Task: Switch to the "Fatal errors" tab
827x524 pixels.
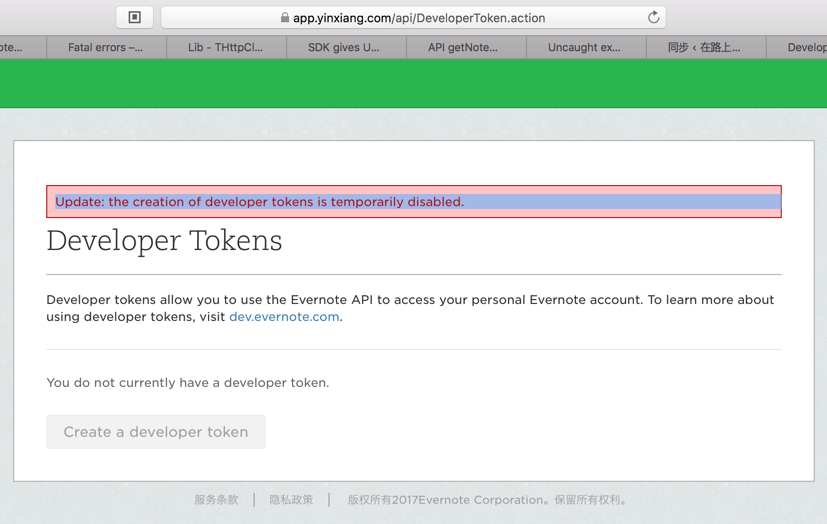Action: coord(106,47)
